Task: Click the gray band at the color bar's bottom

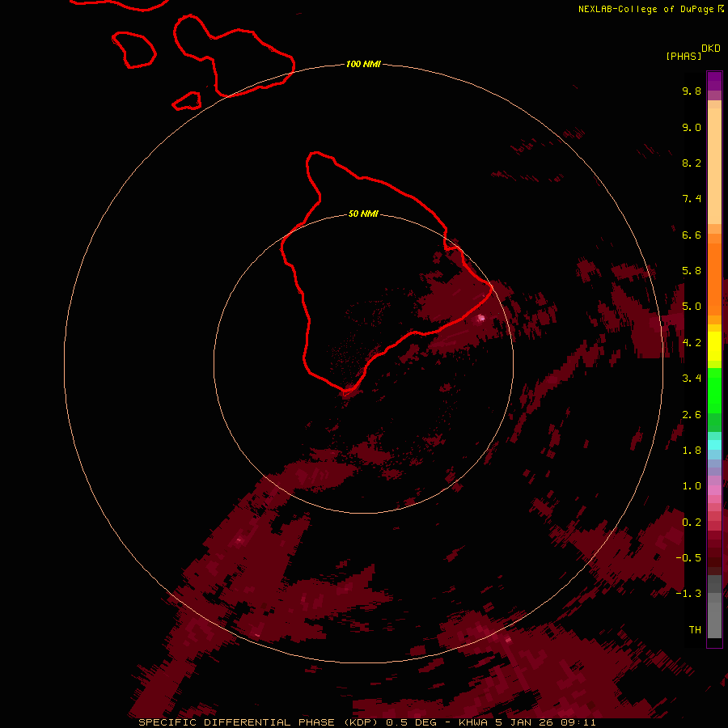Action: point(714,616)
